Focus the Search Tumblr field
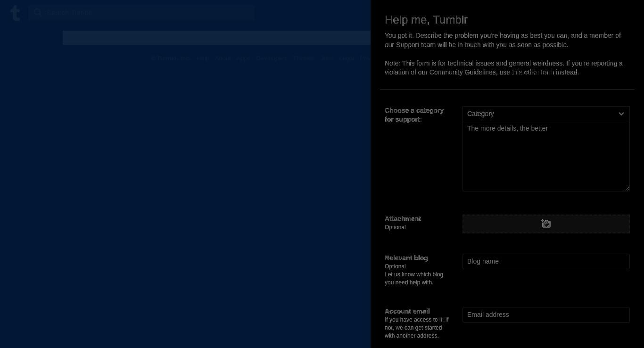 tap(141, 13)
